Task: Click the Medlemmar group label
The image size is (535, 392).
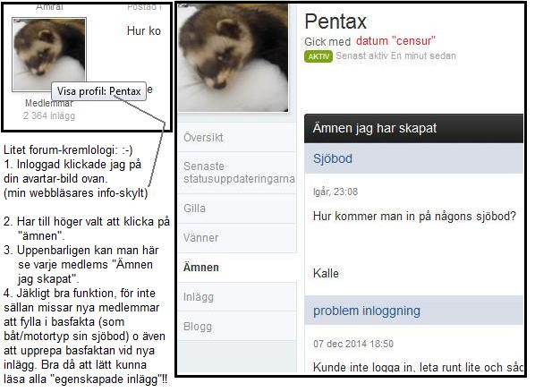Action: (x=49, y=103)
